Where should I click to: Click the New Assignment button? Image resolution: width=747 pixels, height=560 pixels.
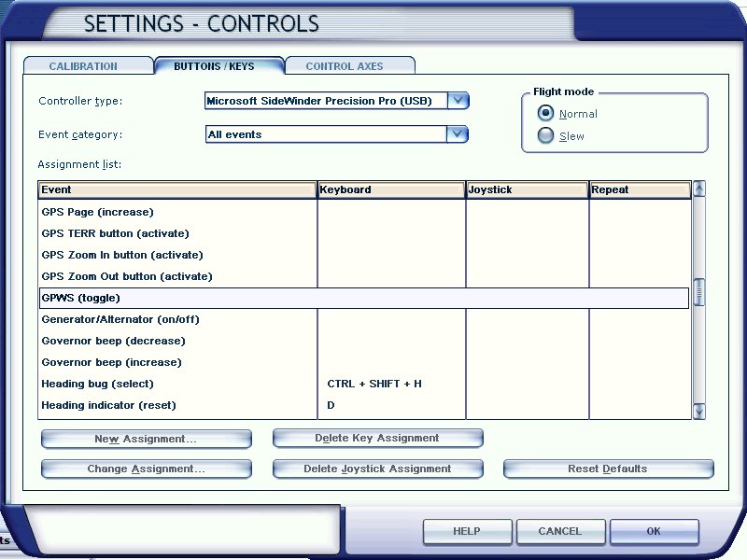point(146,439)
